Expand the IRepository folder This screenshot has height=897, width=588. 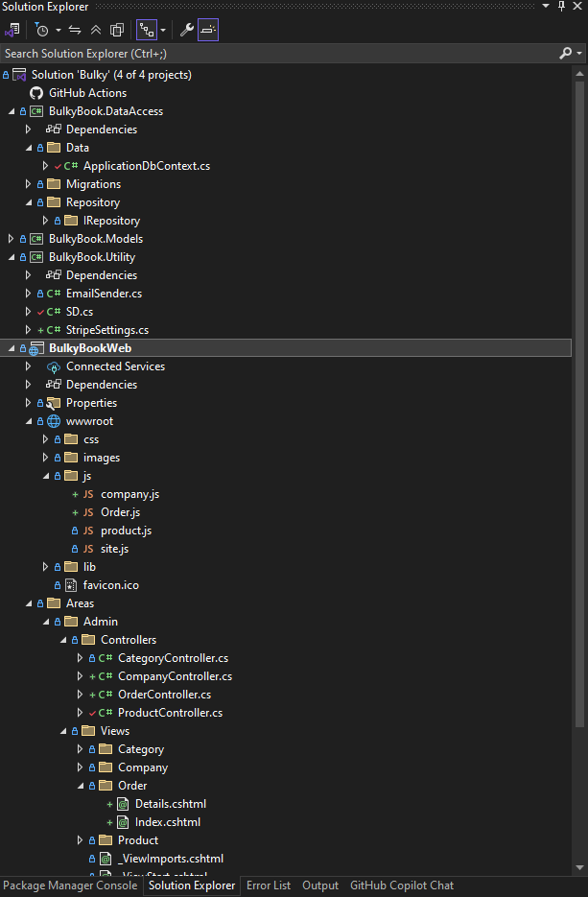pos(45,221)
